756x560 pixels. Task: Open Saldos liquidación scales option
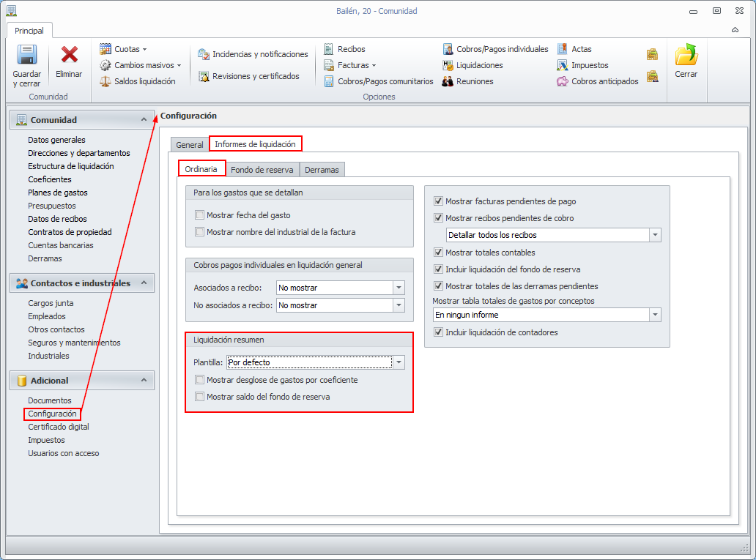138,81
